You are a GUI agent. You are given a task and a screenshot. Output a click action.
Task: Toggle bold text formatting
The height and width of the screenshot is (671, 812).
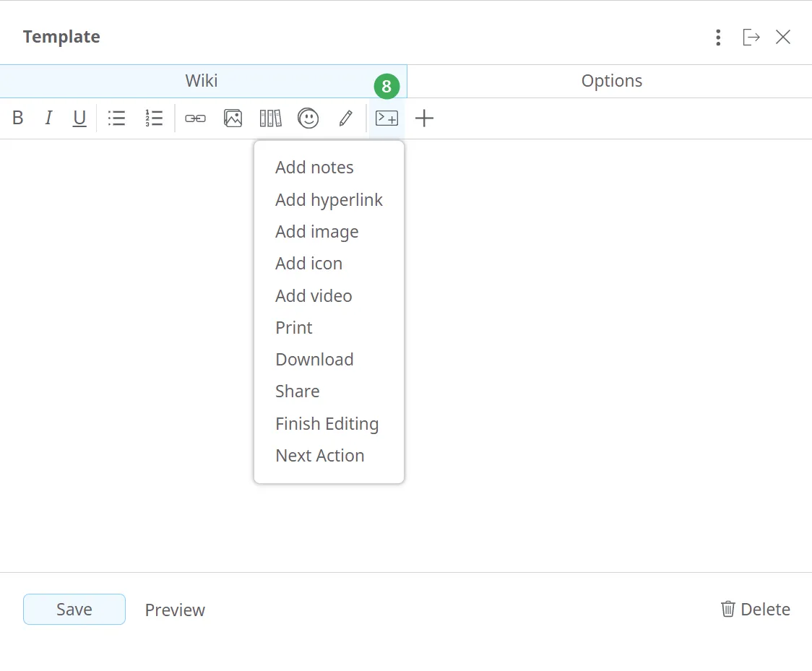pos(18,118)
